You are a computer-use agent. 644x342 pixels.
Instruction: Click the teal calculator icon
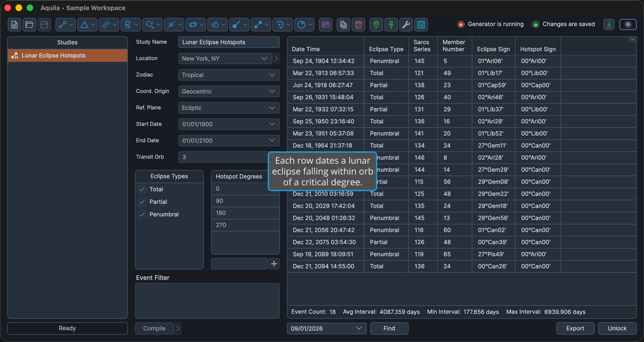[x=421, y=25]
